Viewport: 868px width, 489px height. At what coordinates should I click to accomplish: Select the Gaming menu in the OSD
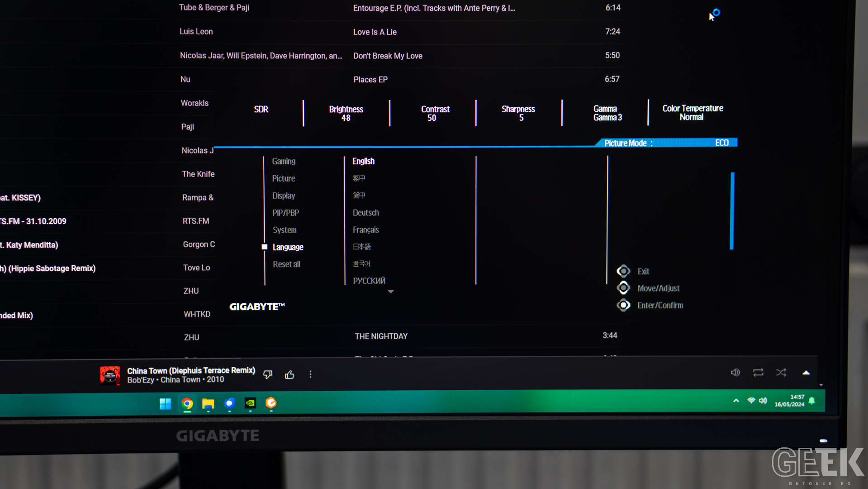pyautogui.click(x=284, y=161)
